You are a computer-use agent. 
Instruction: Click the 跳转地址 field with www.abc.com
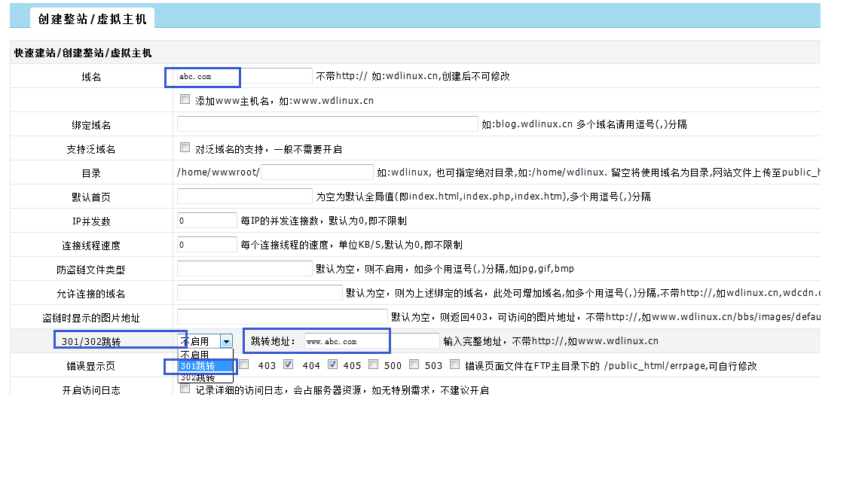[371, 341]
